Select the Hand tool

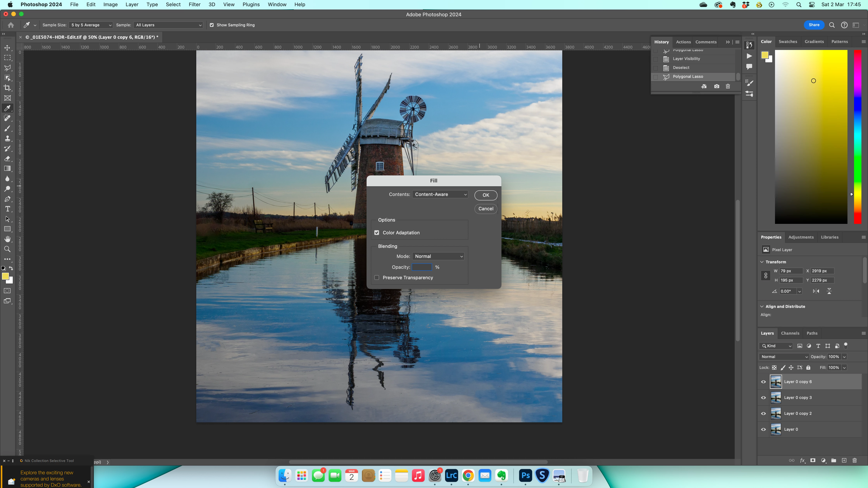(7, 239)
